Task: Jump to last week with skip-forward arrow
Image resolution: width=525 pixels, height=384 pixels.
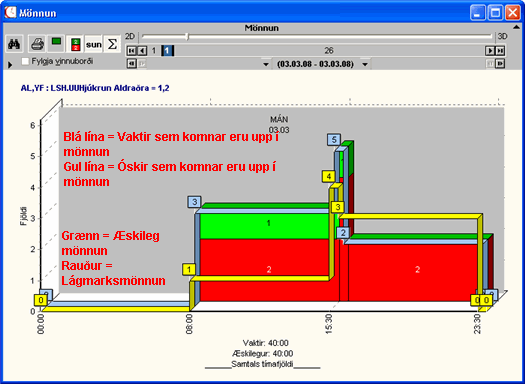Action: pos(500,51)
